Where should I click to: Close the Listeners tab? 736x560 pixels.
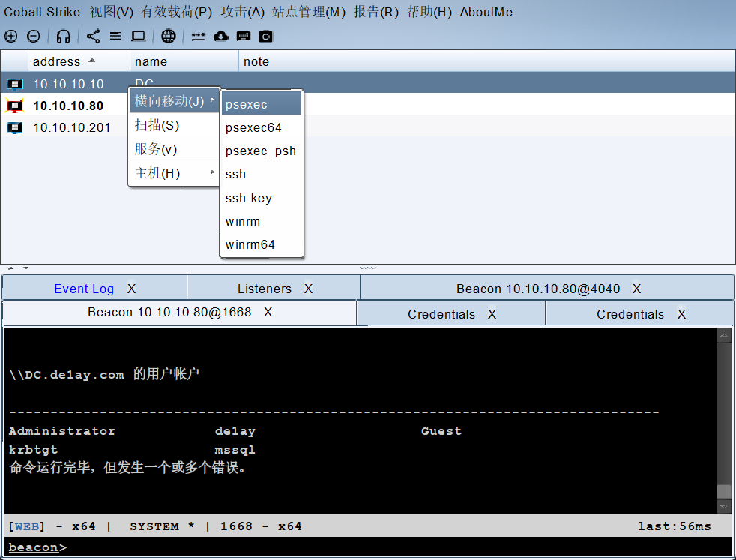308,289
